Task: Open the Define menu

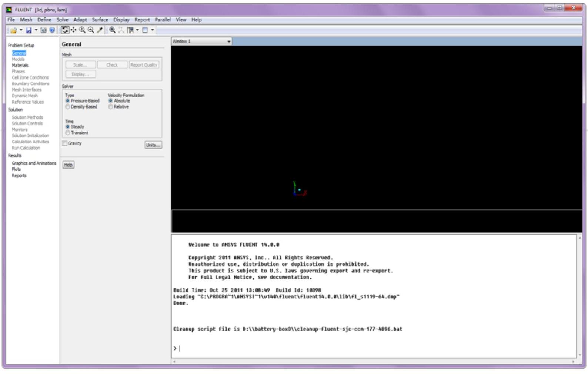Action: point(44,20)
